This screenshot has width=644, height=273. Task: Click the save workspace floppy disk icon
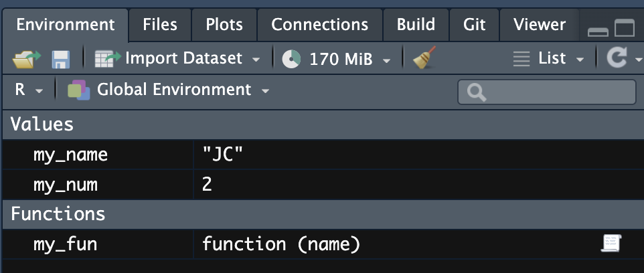(61, 60)
